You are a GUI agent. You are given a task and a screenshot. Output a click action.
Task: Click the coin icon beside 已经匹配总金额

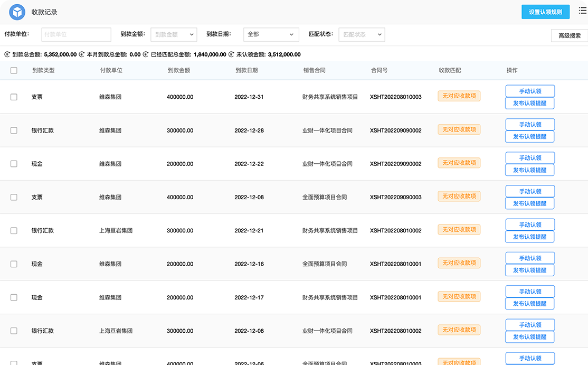[x=146, y=54]
